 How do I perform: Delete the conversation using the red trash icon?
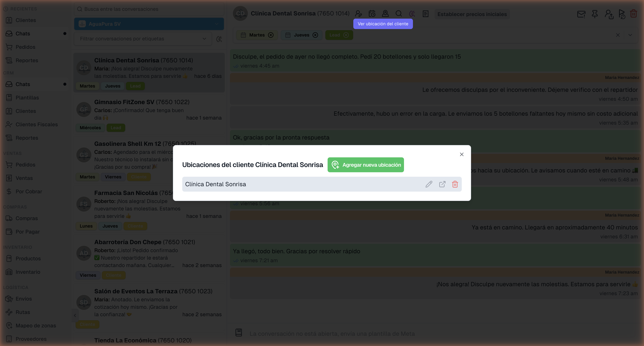(633, 14)
